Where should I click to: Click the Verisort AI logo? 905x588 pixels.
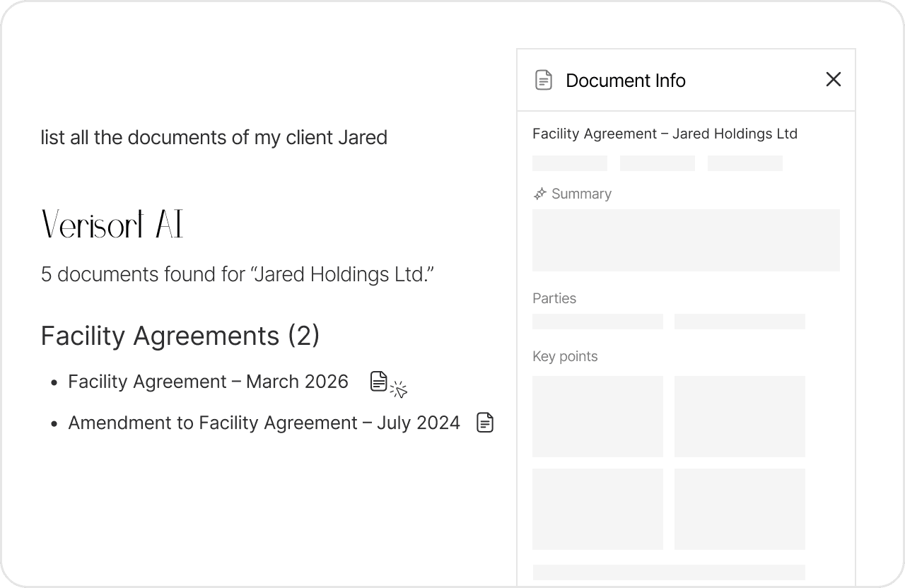click(112, 225)
